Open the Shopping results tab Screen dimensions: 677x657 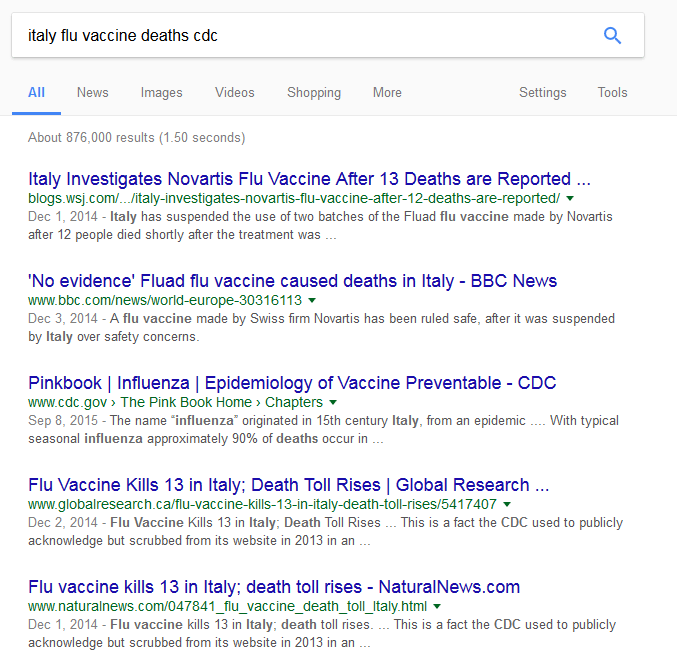click(x=313, y=93)
